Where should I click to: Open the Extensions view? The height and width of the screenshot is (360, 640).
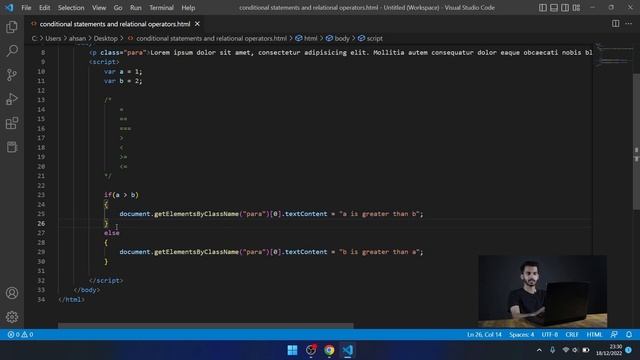tap(12, 123)
